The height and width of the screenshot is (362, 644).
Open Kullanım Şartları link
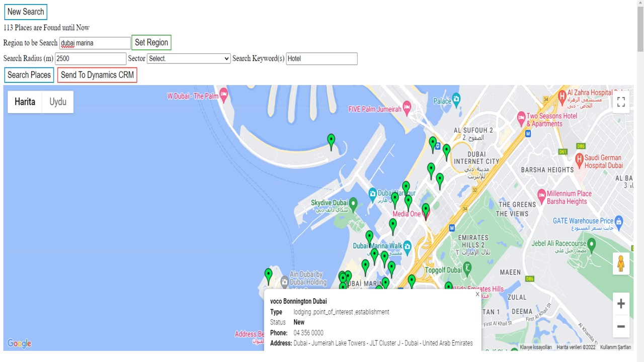pyautogui.click(x=615, y=347)
